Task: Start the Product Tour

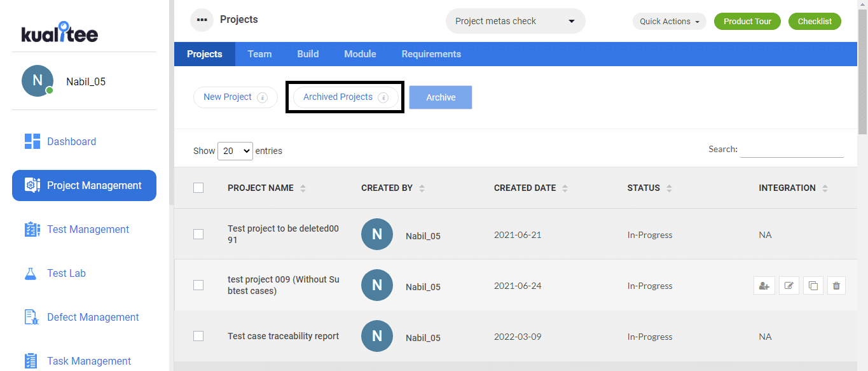Action: [x=747, y=21]
